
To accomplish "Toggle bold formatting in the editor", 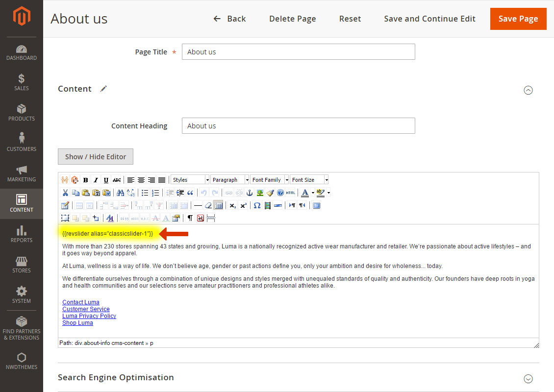I will pyautogui.click(x=85, y=180).
